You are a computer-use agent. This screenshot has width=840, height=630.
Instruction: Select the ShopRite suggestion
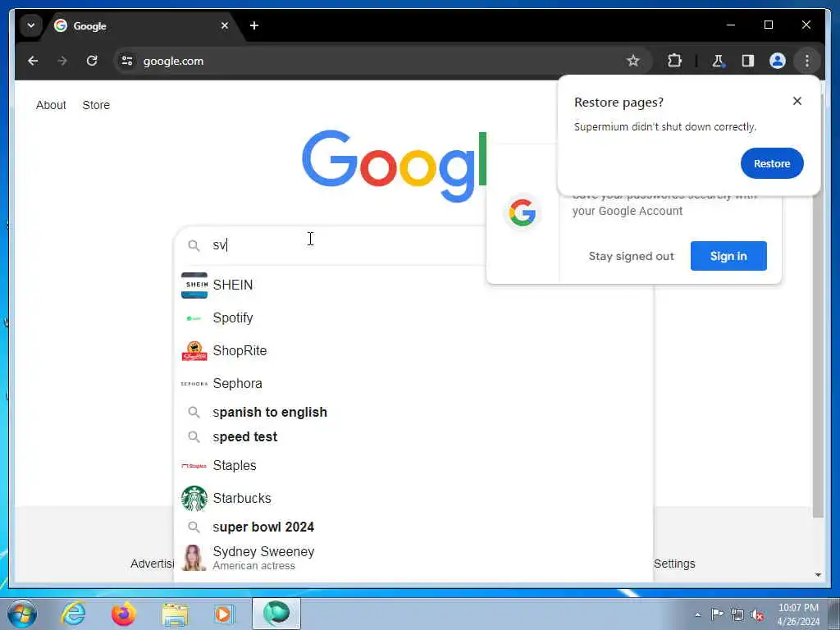coord(413,350)
